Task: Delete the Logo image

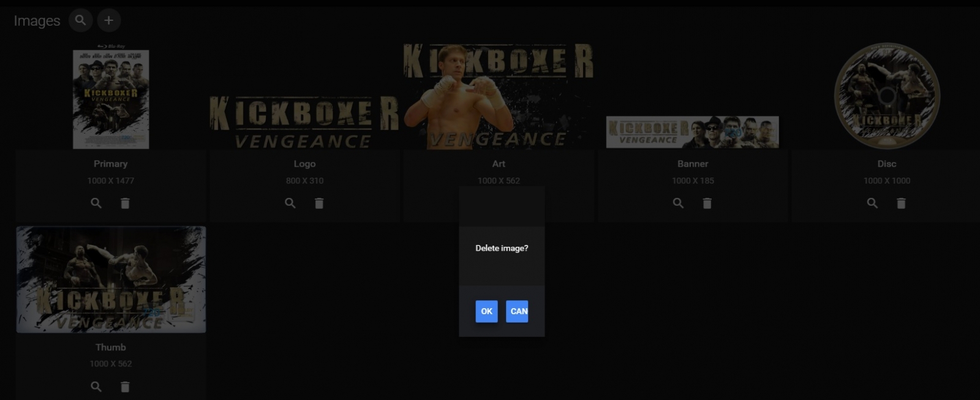Action: click(319, 203)
